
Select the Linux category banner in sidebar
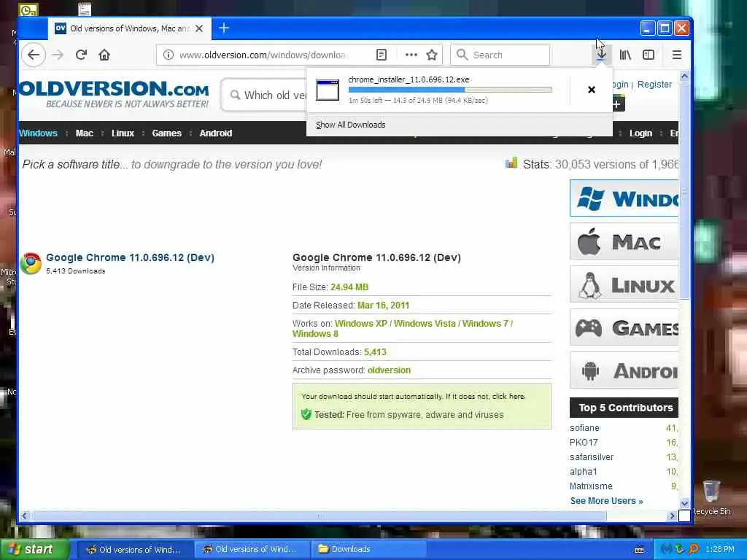[x=624, y=284]
